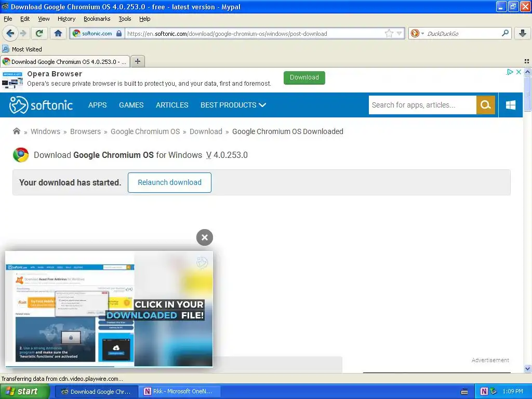
Task: Open the DuckDuckGo search engine selector
Action: pyautogui.click(x=417, y=33)
